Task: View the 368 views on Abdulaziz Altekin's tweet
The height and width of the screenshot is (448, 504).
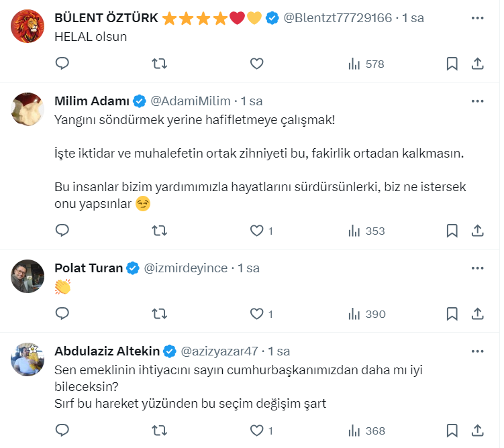Action: pyautogui.click(x=366, y=431)
